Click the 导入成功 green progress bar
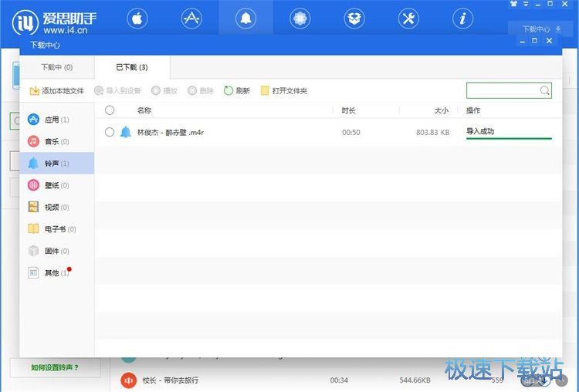The width and height of the screenshot is (579, 392). click(509, 138)
